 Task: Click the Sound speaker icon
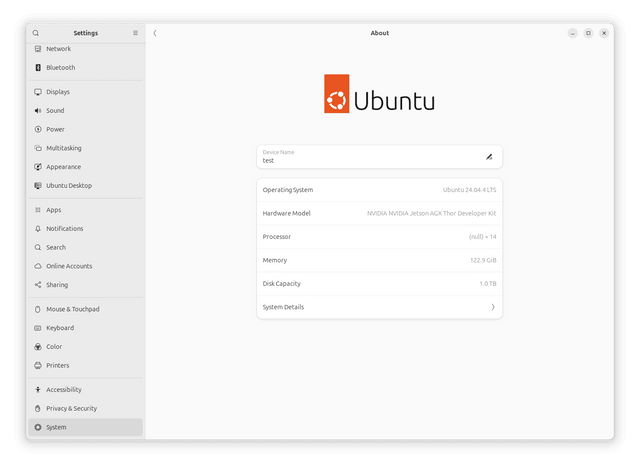point(38,111)
